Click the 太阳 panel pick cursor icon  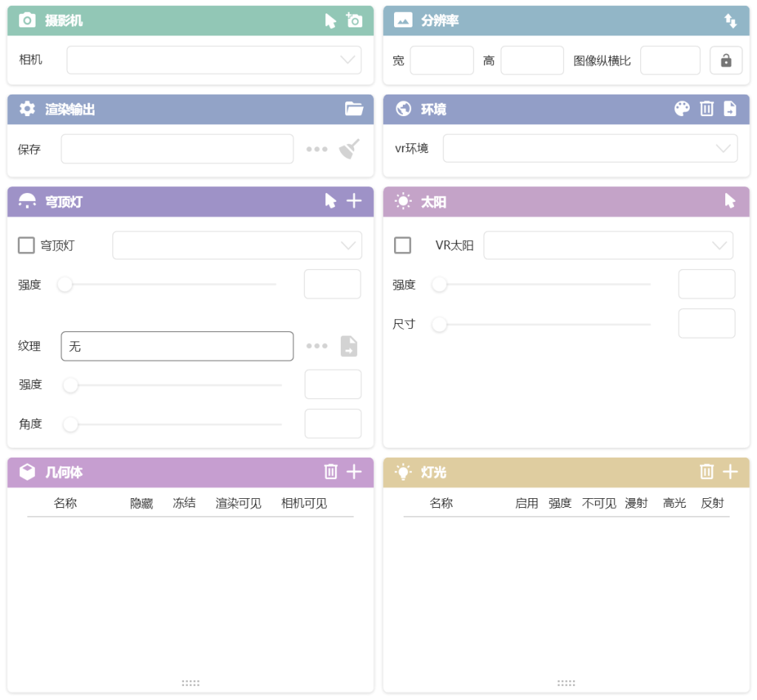coord(730,201)
